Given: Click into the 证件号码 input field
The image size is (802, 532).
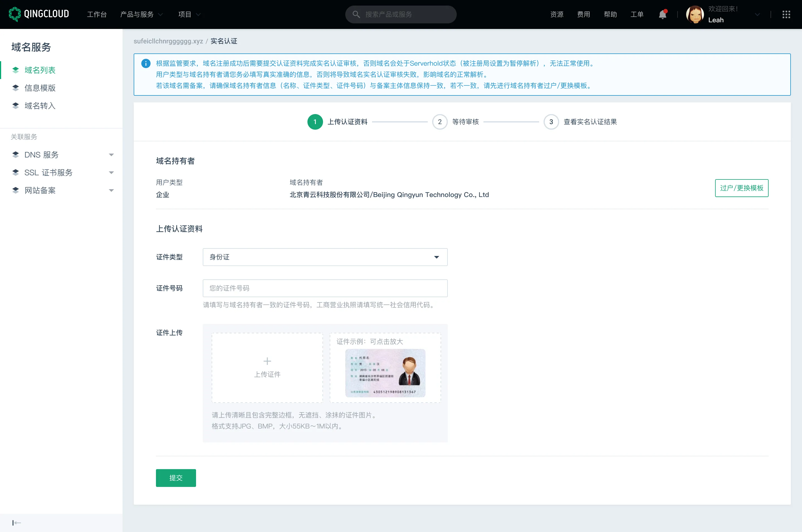Looking at the screenshot, I should tap(325, 288).
